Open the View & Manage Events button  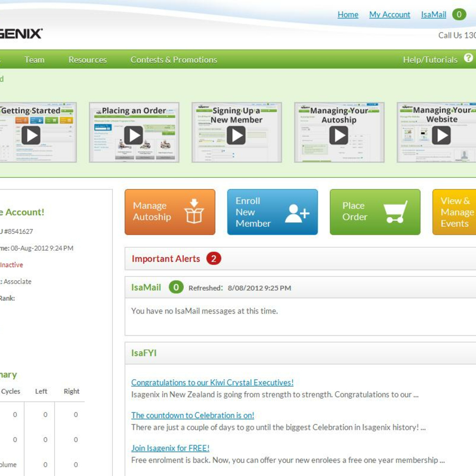[x=455, y=212]
